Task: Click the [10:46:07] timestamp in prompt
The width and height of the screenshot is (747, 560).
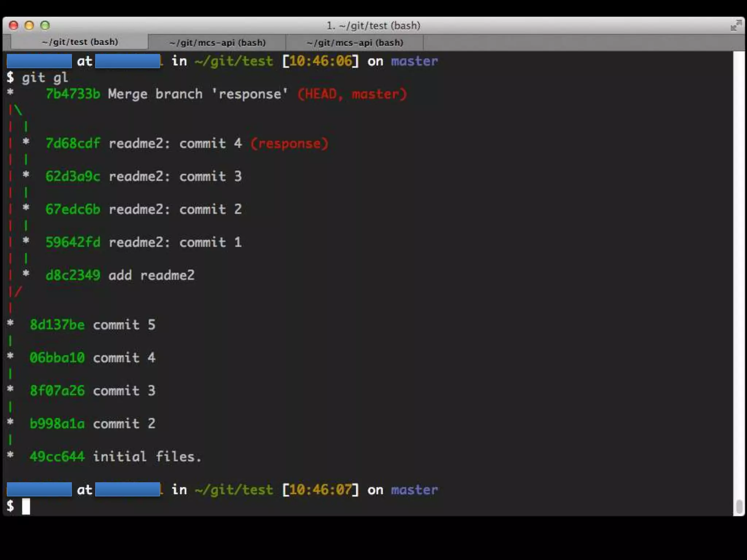Action: [x=321, y=490]
